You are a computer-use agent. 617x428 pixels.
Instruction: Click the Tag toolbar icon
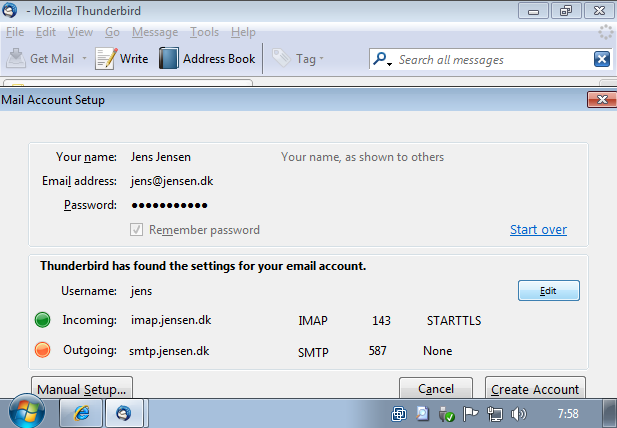(281, 58)
